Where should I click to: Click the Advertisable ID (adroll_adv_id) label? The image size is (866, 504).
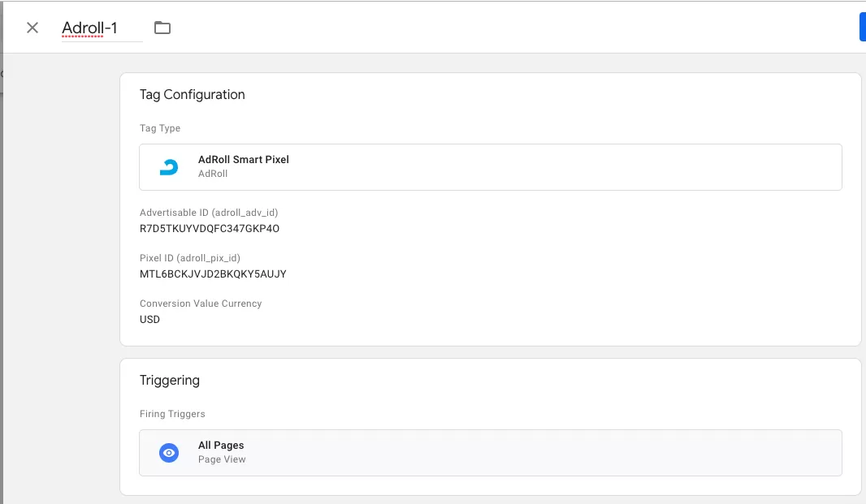click(209, 213)
